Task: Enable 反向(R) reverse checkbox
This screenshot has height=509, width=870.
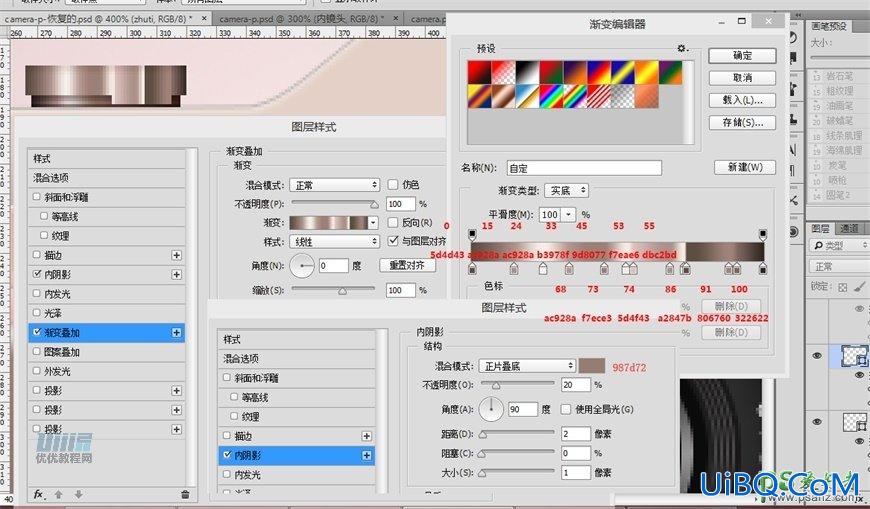Action: click(393, 223)
